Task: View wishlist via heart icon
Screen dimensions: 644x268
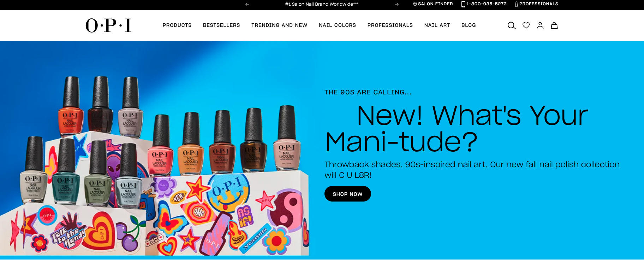Action: coord(526,25)
